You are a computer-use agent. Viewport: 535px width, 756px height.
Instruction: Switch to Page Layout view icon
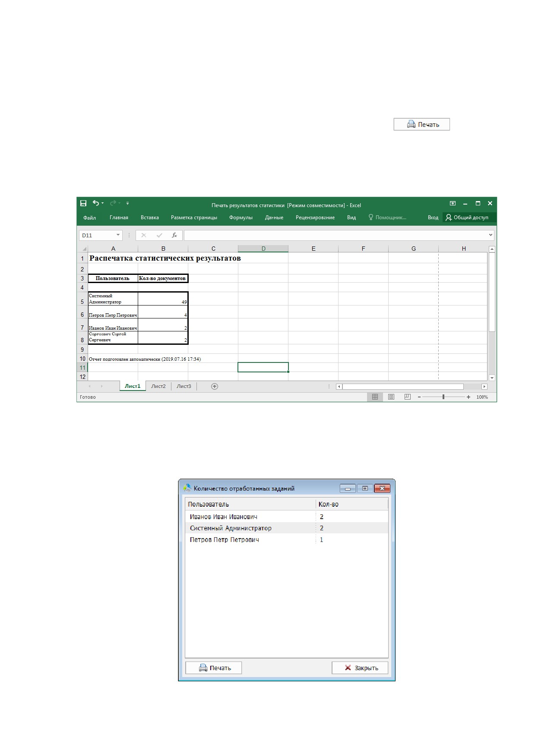[391, 397]
